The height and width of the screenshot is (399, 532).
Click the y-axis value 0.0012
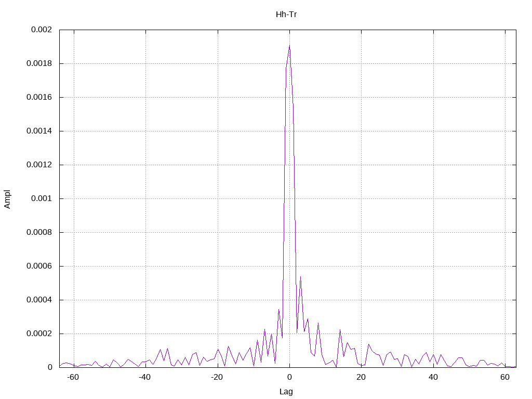tap(39, 165)
